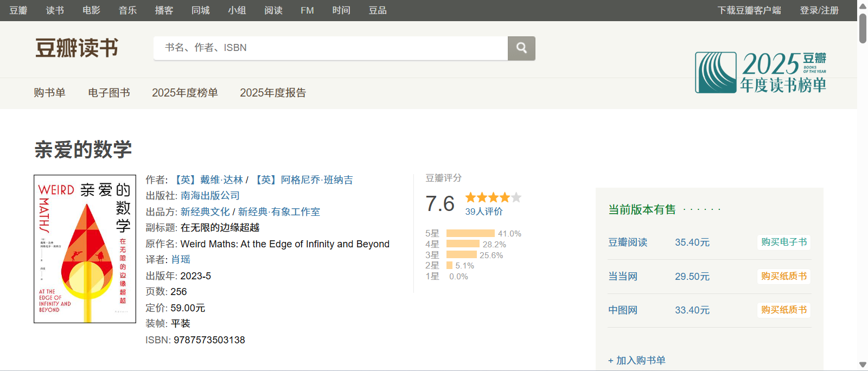The width and height of the screenshot is (868, 371).
Task: Open 播客 in top navigation
Action: 164,10
